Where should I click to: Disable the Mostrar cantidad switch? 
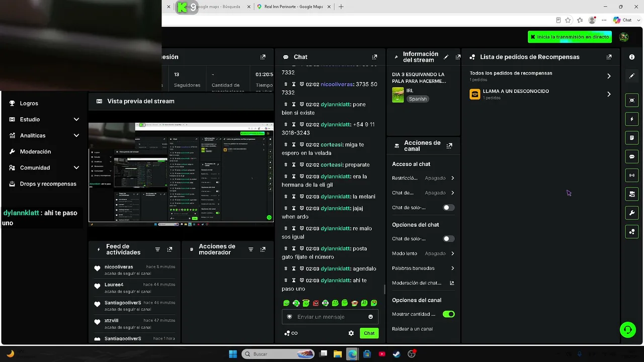(448, 314)
